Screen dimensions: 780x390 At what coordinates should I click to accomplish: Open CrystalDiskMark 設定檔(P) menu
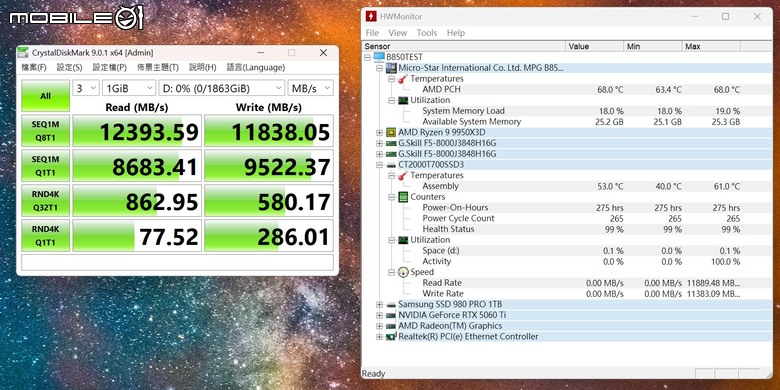point(109,67)
